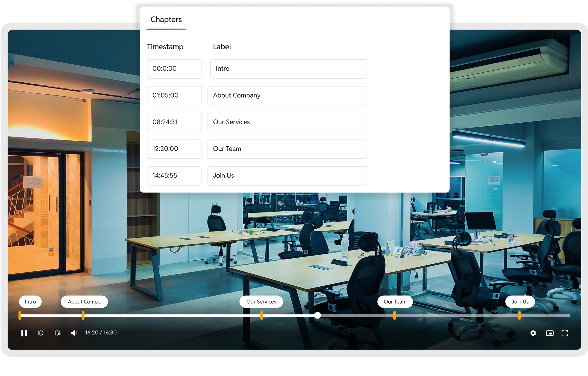This screenshot has width=588, height=376.
Task: Open the playback settings gear
Action: tap(533, 333)
